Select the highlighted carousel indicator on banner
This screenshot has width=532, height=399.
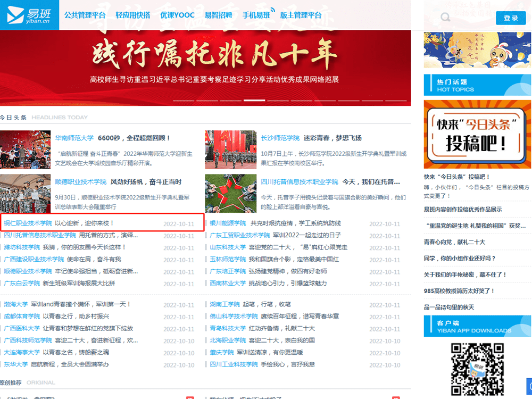point(254,101)
